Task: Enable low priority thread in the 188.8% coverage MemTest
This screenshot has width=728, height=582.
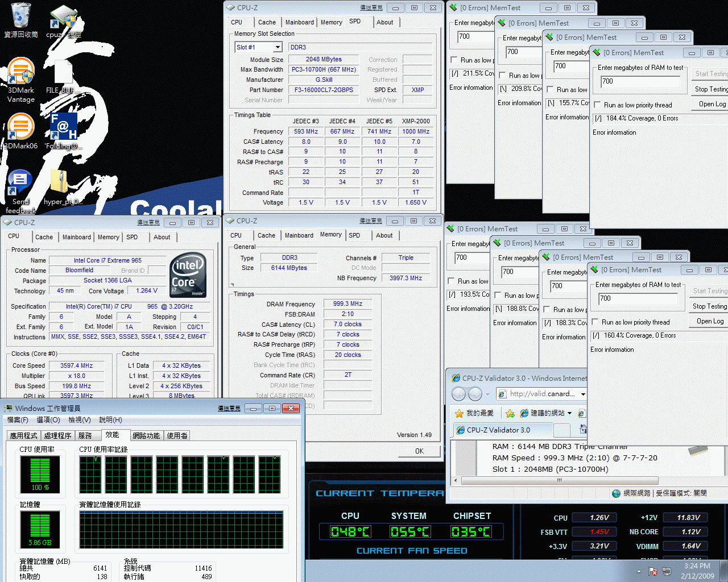Action: click(498, 295)
